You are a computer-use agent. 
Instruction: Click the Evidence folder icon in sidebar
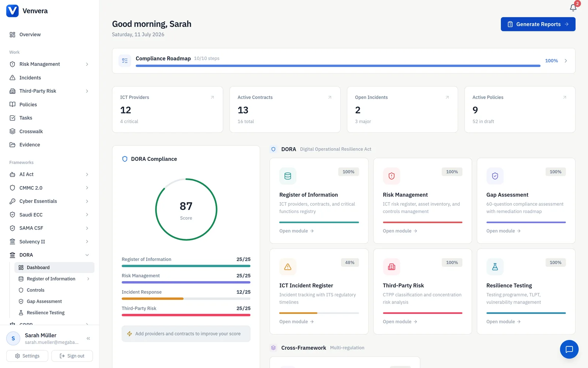pyautogui.click(x=12, y=145)
